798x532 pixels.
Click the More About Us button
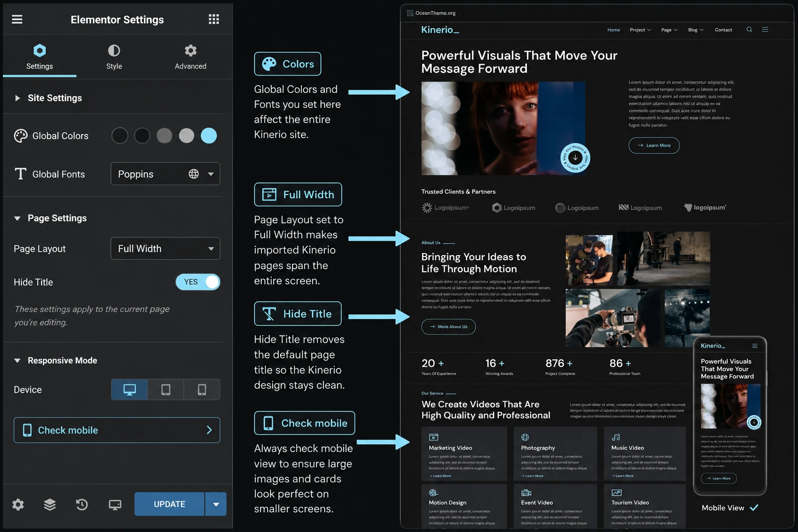pos(448,327)
